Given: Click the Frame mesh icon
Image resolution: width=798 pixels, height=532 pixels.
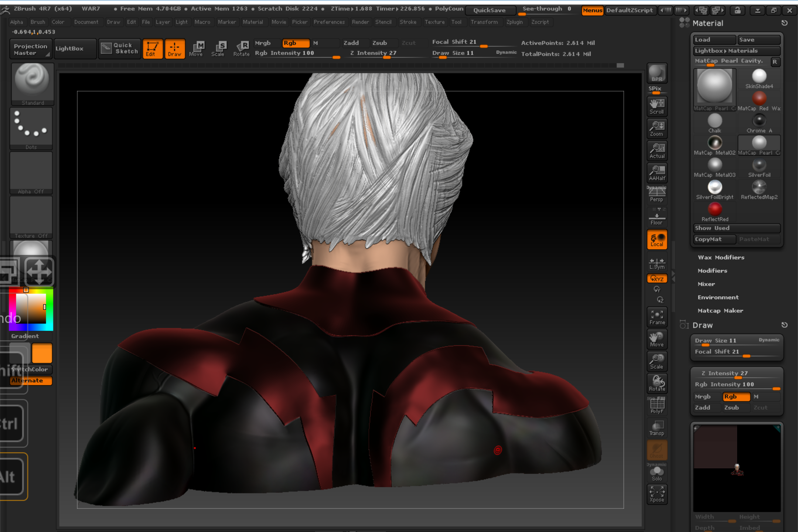Looking at the screenshot, I should [657, 317].
